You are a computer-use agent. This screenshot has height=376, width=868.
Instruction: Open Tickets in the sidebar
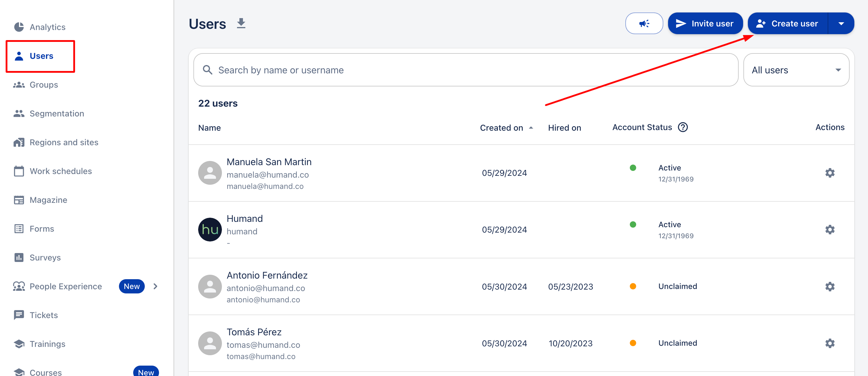(x=44, y=315)
